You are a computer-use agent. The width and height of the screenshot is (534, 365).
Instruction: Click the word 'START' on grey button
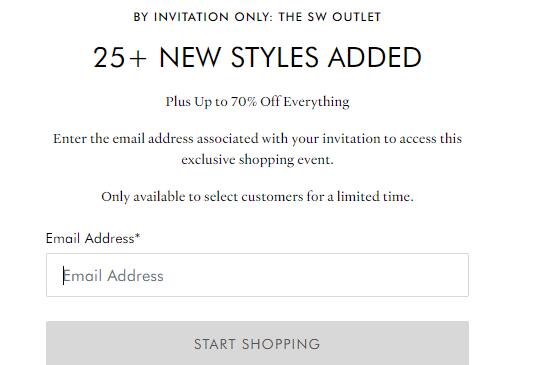(x=215, y=344)
